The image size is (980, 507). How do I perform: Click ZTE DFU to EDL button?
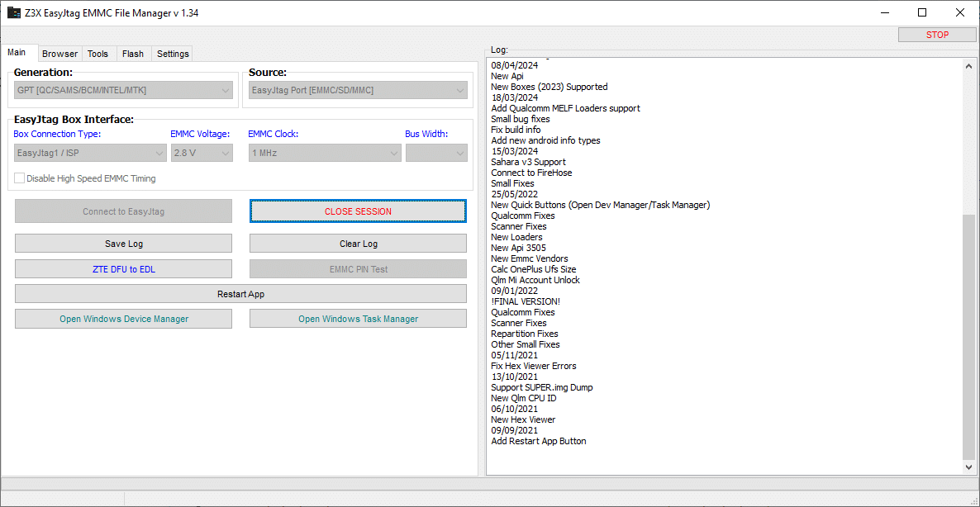123,269
